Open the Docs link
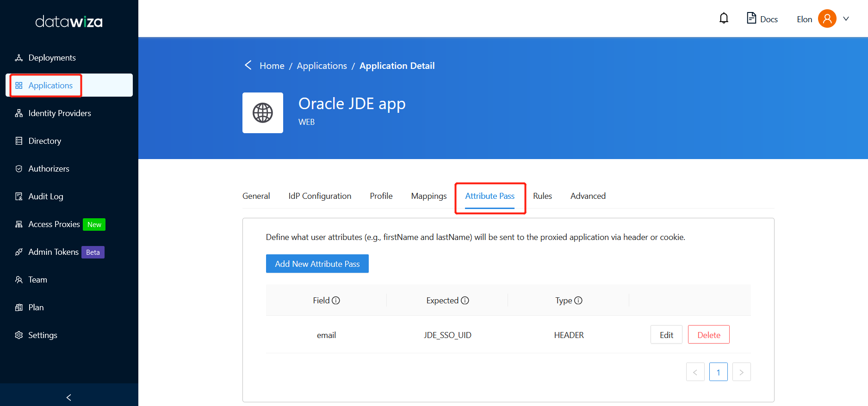This screenshot has width=868, height=406. (x=769, y=19)
